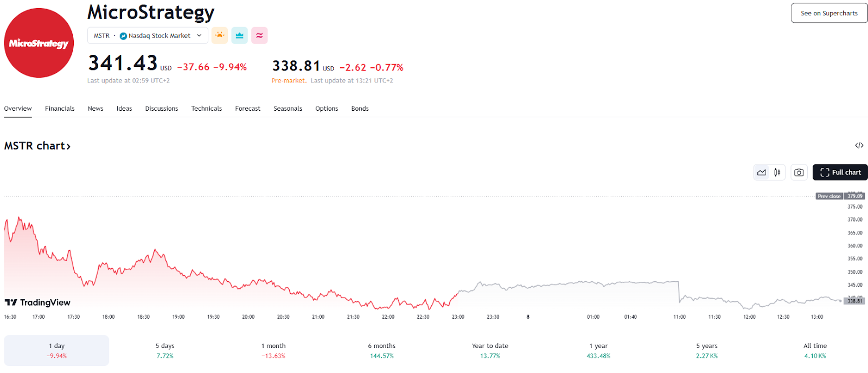Image resolution: width=868 pixels, height=373 pixels.
Task: Open the Financials tab
Action: pos(60,109)
